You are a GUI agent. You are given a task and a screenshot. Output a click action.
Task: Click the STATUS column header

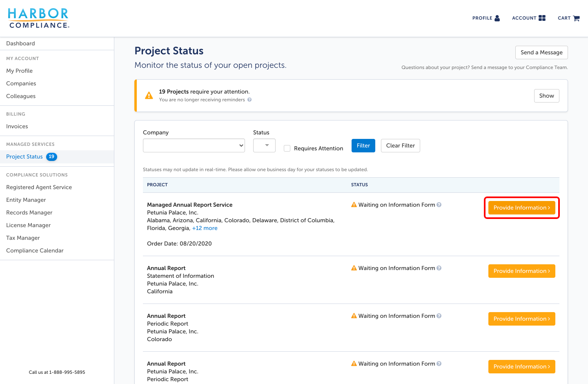coord(359,185)
